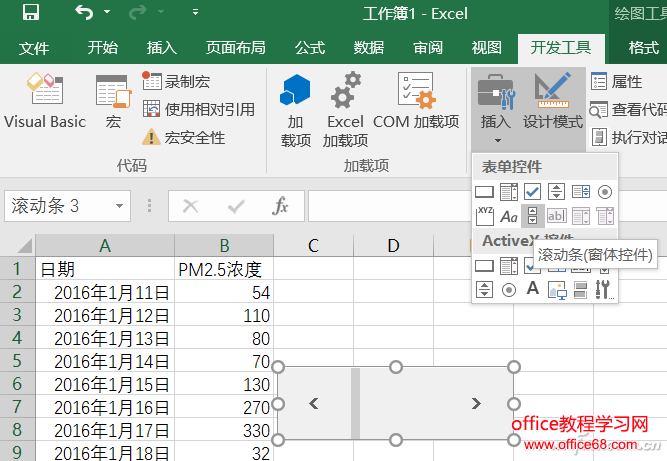
Task: Open 宏安全性 macro security settings
Action: coord(183,137)
